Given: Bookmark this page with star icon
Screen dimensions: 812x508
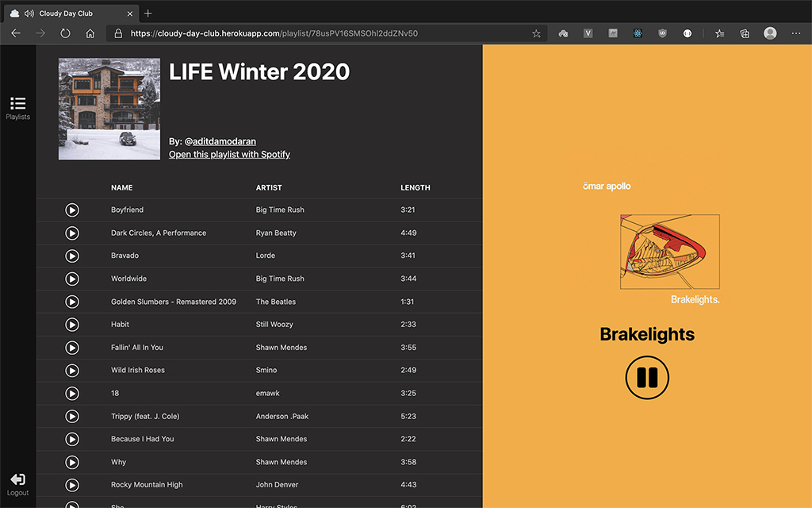Looking at the screenshot, I should point(536,33).
